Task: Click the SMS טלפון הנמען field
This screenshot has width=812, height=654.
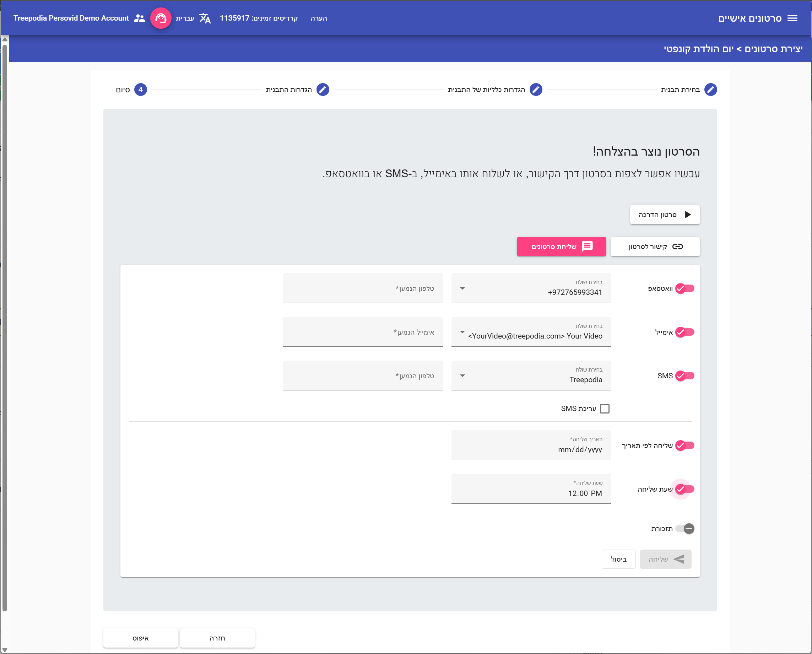Action: coord(363,375)
